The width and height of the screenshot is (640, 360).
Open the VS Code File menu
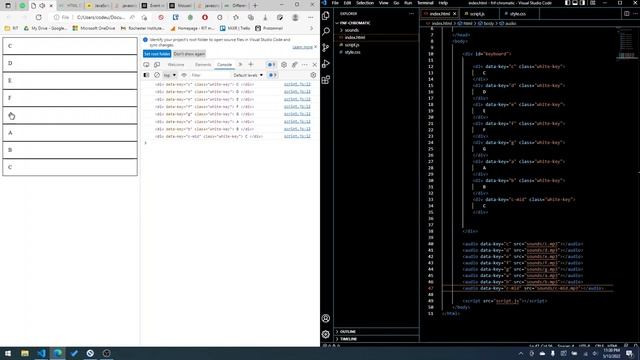pos(335,3)
